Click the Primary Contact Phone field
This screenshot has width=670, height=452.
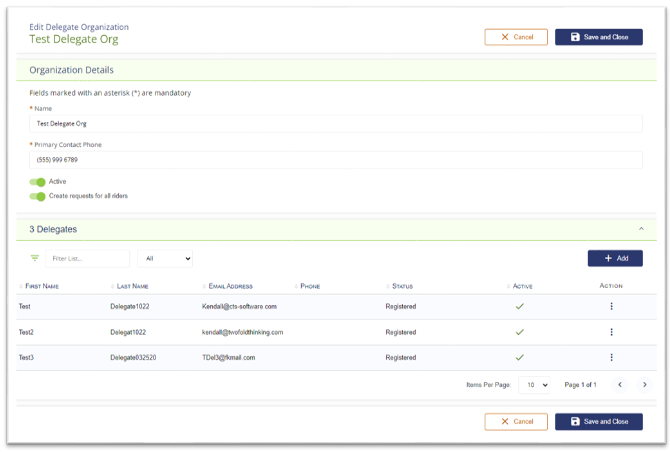(x=336, y=160)
